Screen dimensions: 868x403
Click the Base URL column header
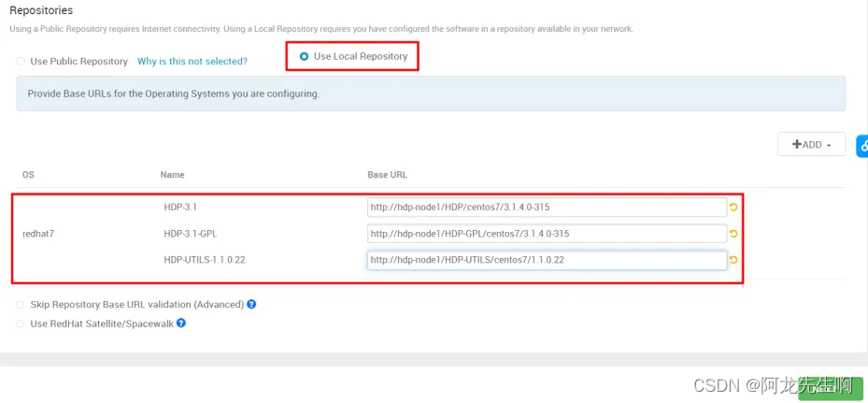(387, 175)
